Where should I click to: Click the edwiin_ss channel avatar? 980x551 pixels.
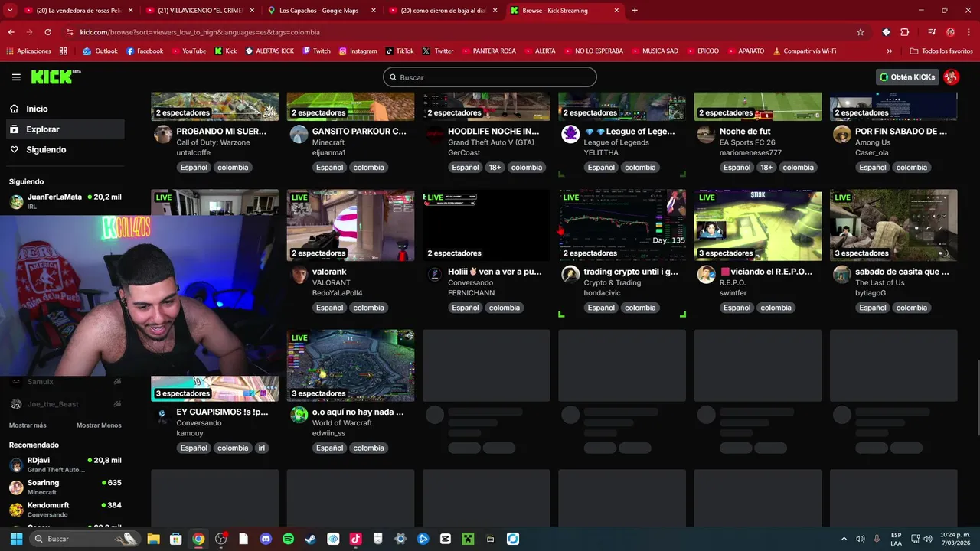(299, 416)
